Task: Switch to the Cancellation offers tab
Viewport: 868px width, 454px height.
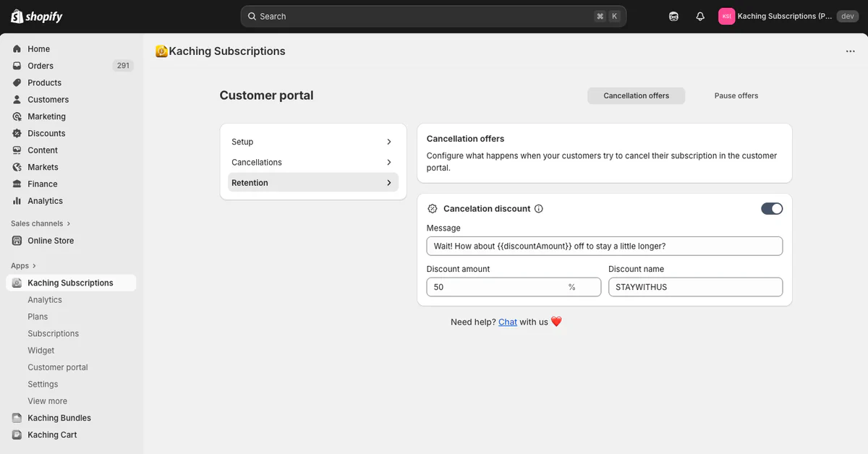Action: click(637, 95)
